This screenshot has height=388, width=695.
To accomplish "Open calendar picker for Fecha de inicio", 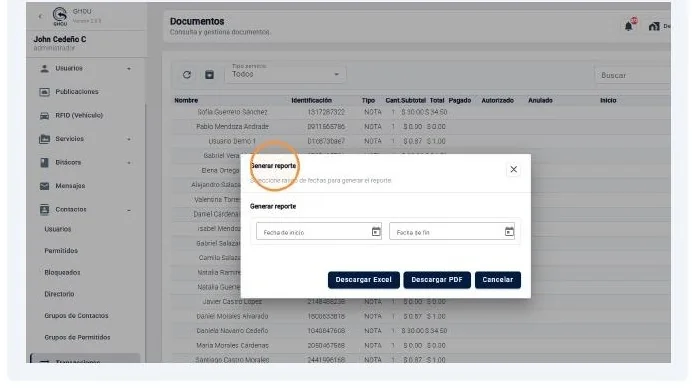I will [x=376, y=231].
